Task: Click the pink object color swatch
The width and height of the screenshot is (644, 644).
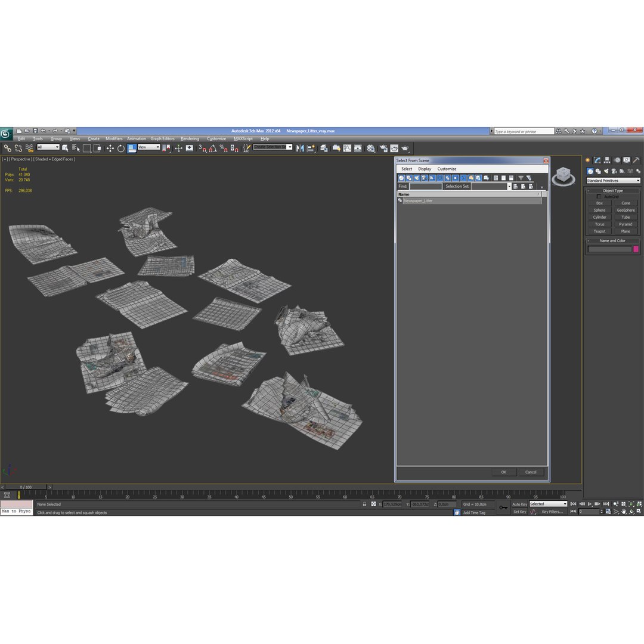Action: (x=636, y=249)
